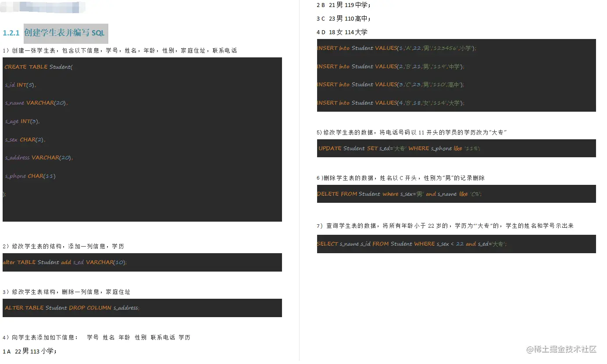Click the first INSERT into Student line

(390, 48)
